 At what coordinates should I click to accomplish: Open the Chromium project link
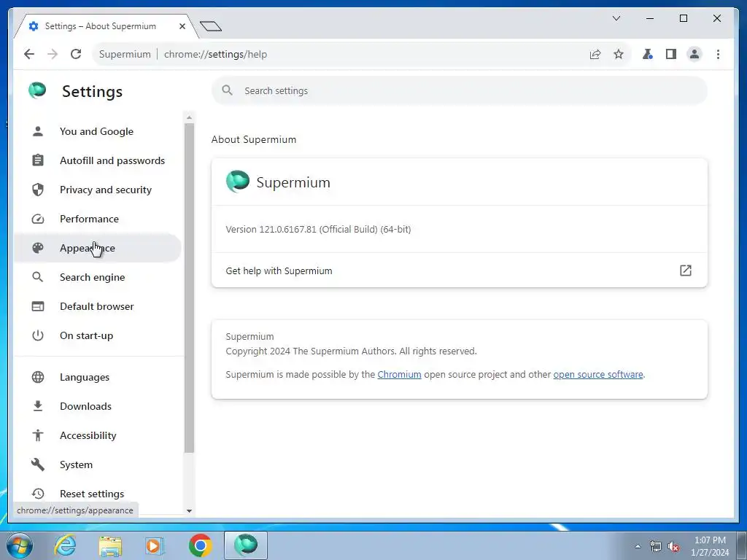(399, 374)
